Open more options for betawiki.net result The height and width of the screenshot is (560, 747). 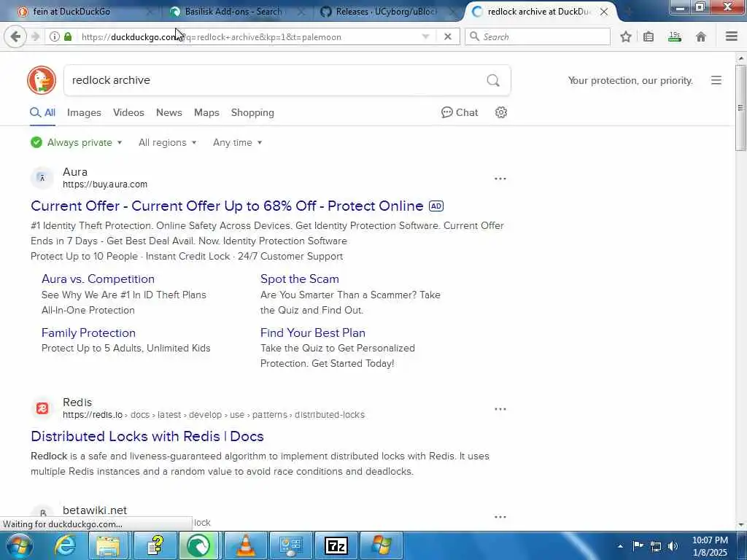pyautogui.click(x=500, y=517)
